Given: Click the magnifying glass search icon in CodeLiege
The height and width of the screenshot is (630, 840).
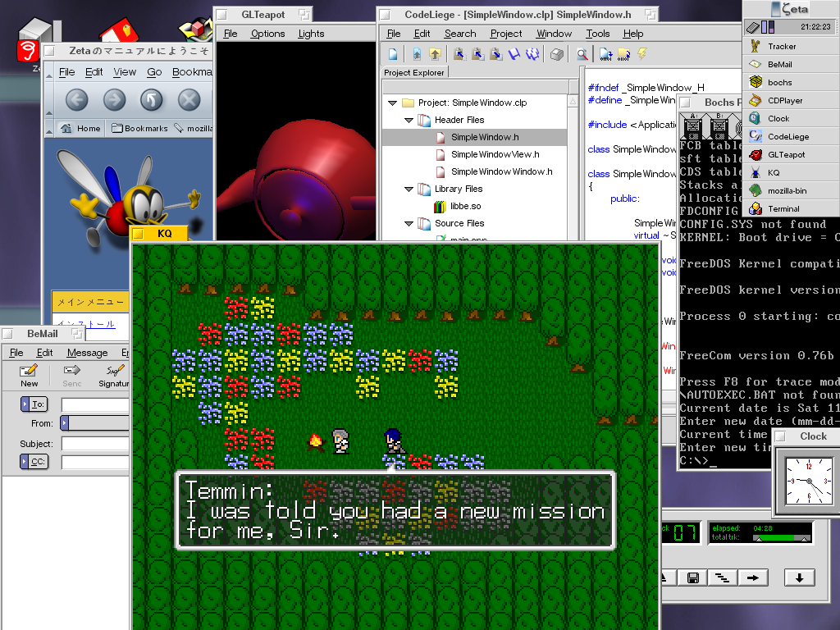Looking at the screenshot, I should click(x=582, y=53).
